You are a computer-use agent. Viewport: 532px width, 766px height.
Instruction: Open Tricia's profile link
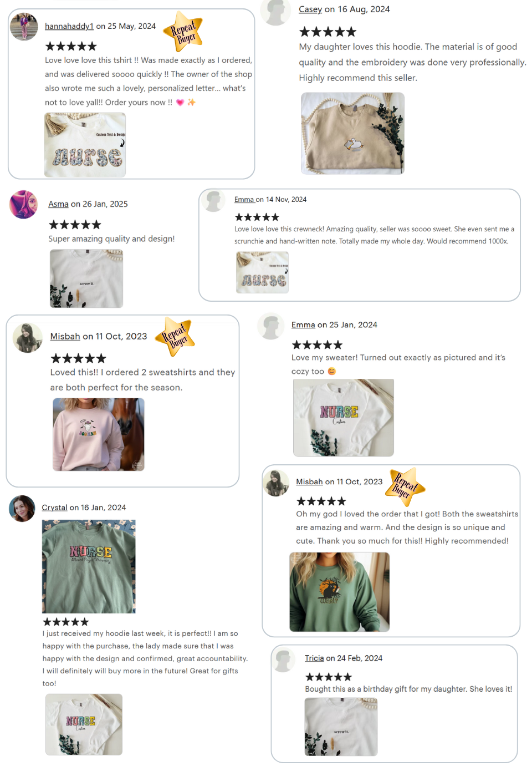[314, 658]
